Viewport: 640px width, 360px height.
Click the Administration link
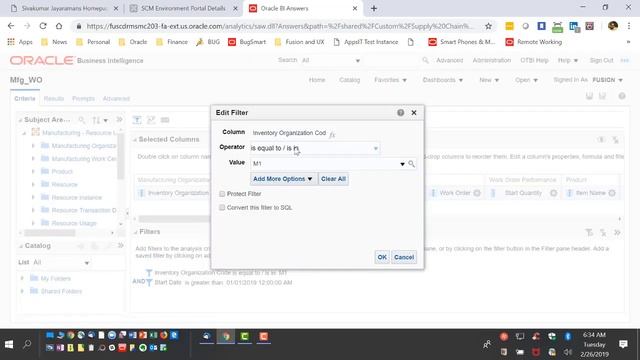[x=491, y=60]
